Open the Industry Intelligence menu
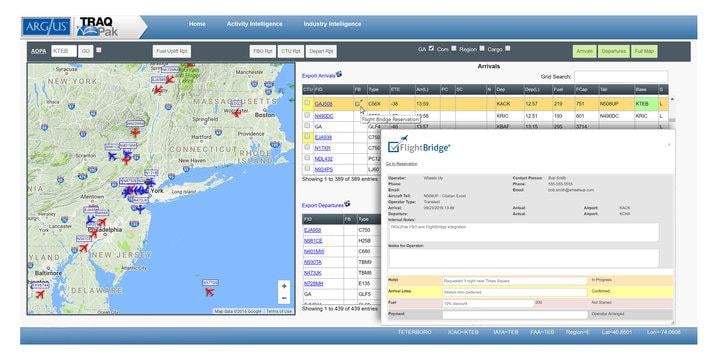720x360 pixels. pos(332,24)
